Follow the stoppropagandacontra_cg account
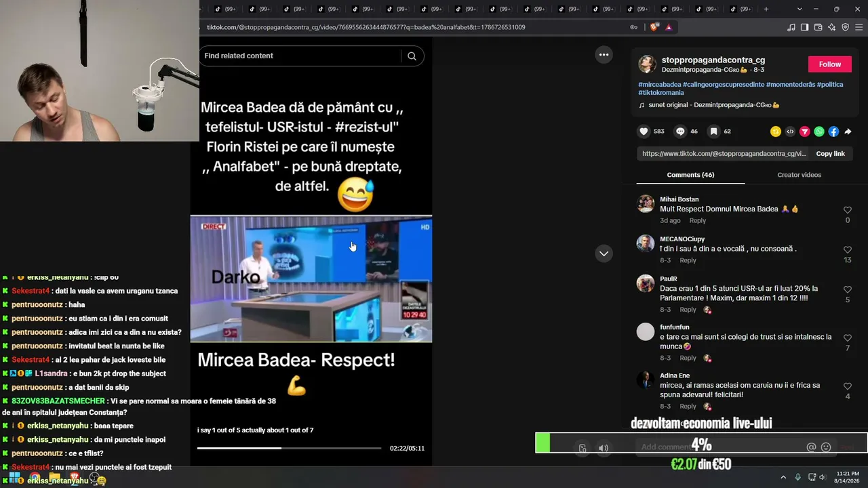The height and width of the screenshot is (488, 868). [830, 64]
